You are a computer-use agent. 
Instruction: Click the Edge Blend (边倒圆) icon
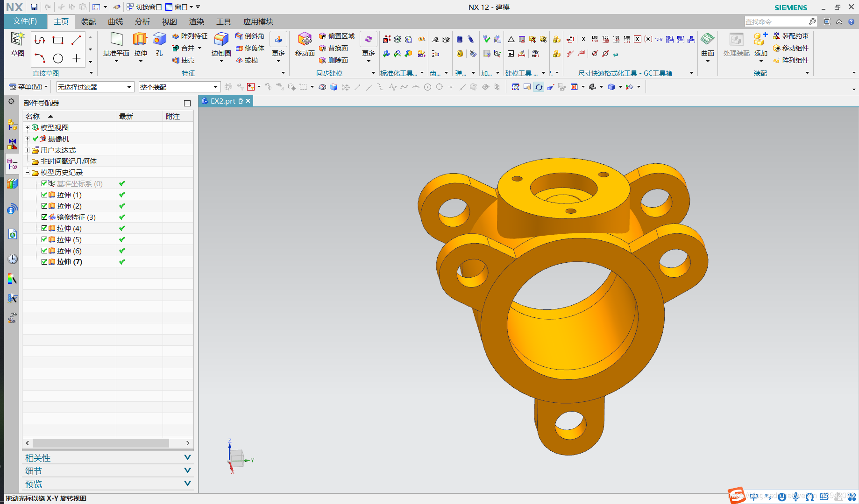click(x=221, y=40)
